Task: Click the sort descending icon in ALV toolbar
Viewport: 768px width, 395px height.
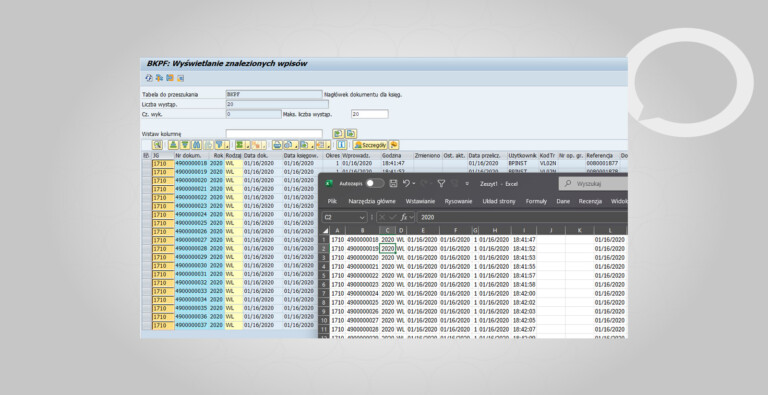Action: tap(185, 145)
